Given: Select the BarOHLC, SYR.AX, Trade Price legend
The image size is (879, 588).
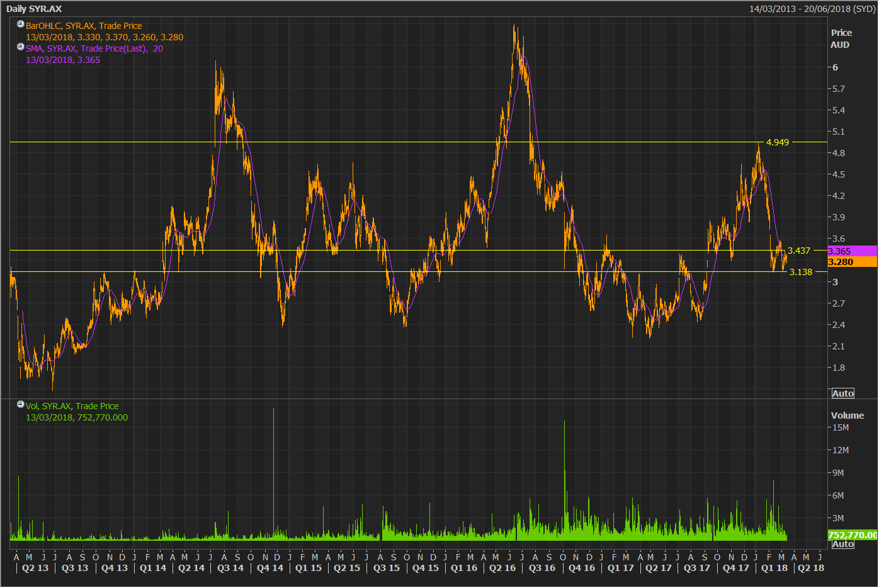Looking at the screenshot, I should (84, 26).
